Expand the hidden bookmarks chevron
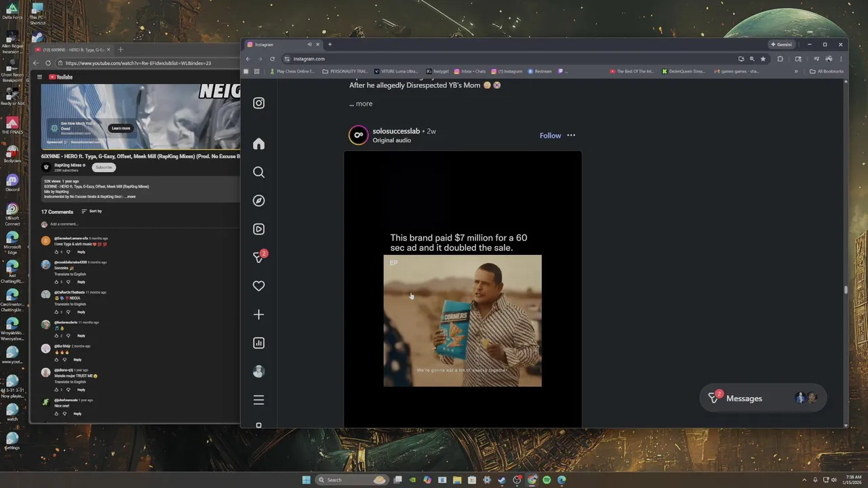Viewport: 868px width, 488px height. click(x=796, y=71)
